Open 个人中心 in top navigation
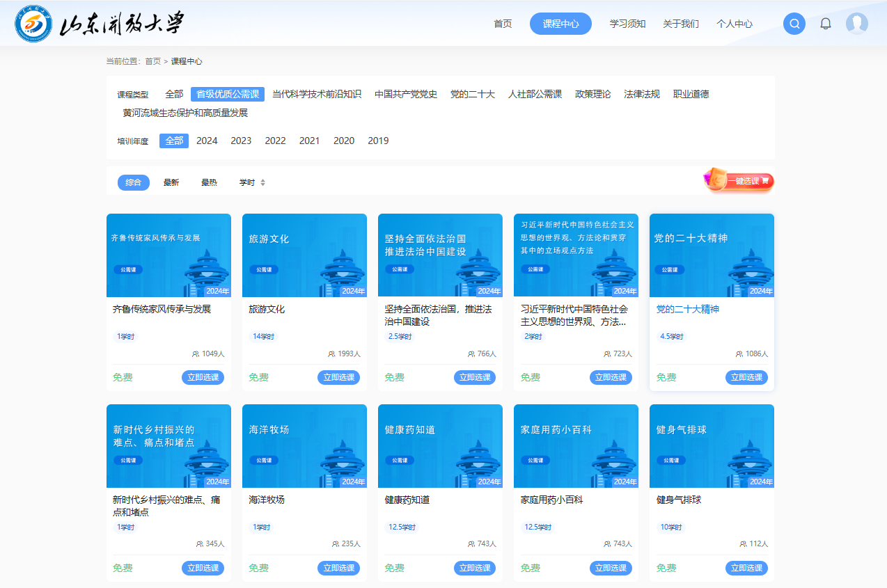 click(x=735, y=24)
